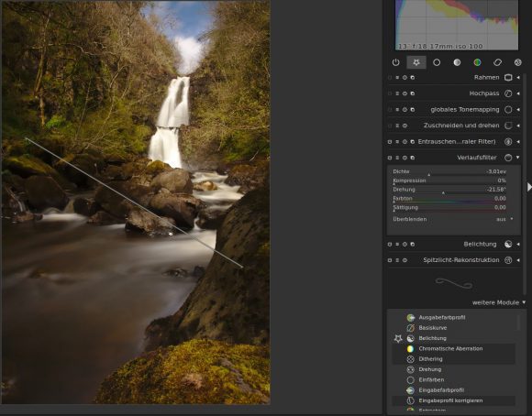Toggle the Rahmen module on/off
The height and width of the screenshot is (416, 532).
click(x=390, y=78)
